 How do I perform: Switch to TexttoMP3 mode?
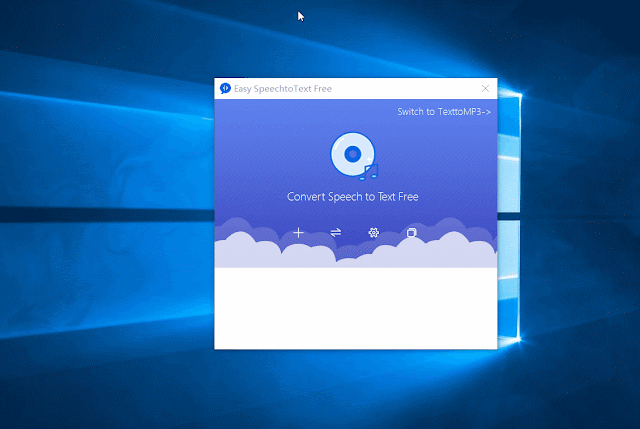444,112
